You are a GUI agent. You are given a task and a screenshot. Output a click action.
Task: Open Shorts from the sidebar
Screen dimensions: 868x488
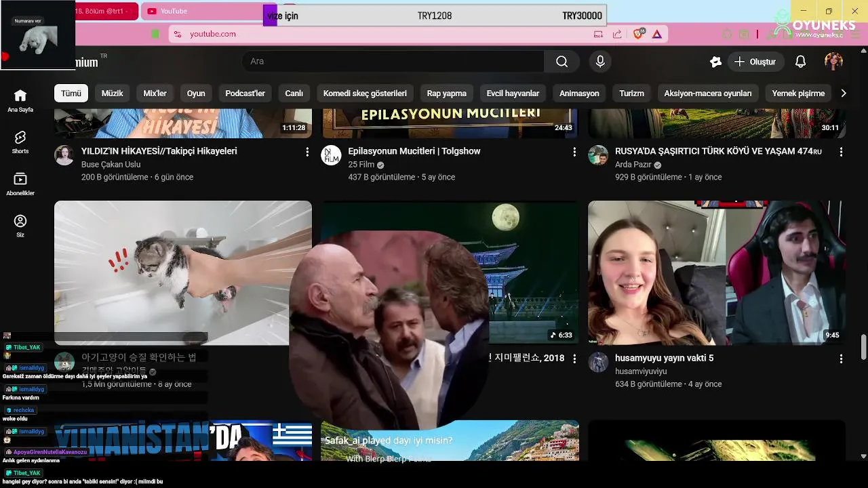pyautogui.click(x=20, y=142)
